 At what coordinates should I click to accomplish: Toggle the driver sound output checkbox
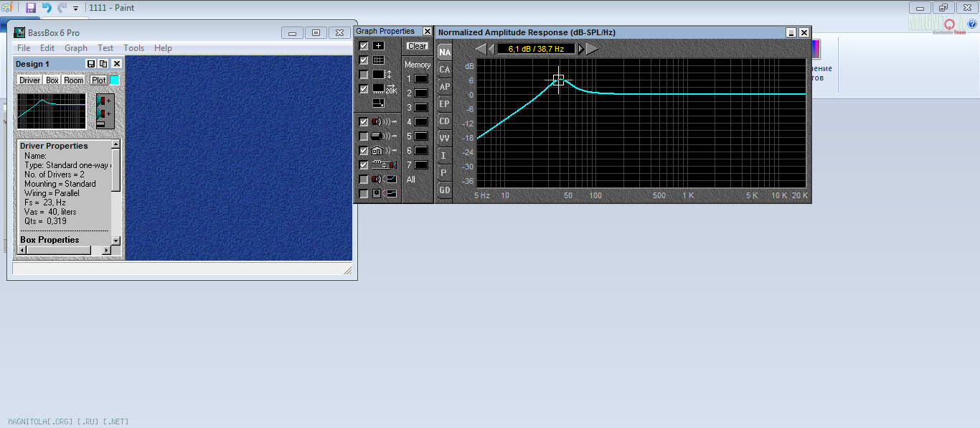[x=364, y=122]
